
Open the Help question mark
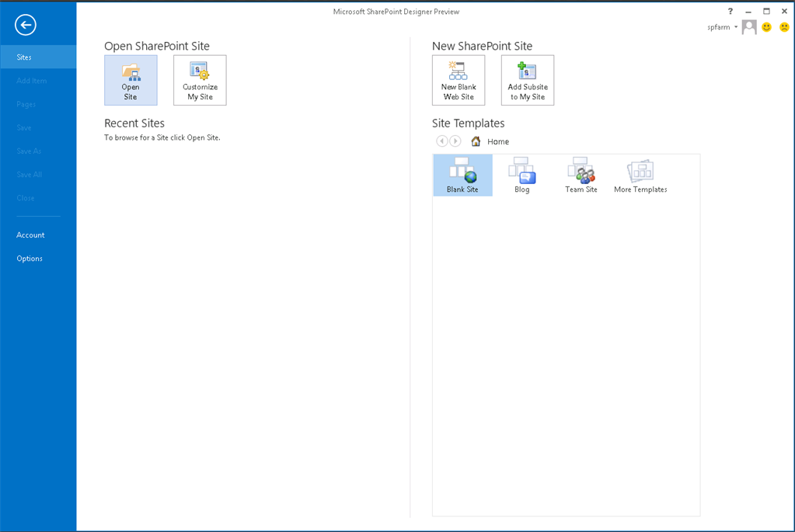pos(730,11)
